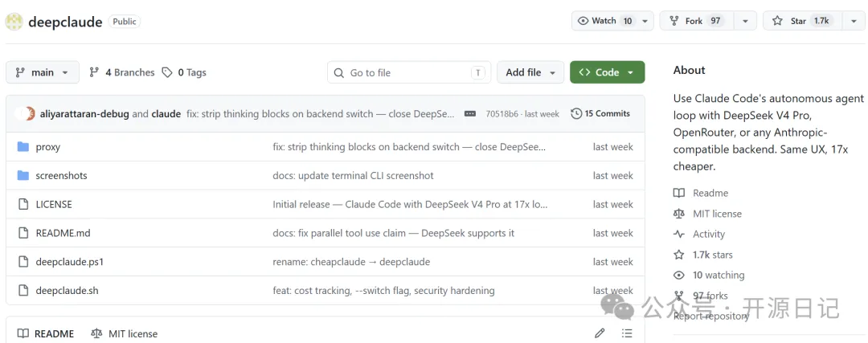868x343 pixels.
Task: Click the Fork button
Action: click(697, 21)
